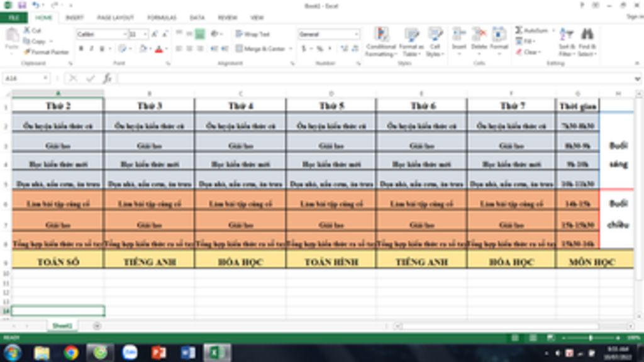The height and width of the screenshot is (362, 644).
Task: Click the Cut button
Action: [x=33, y=30]
